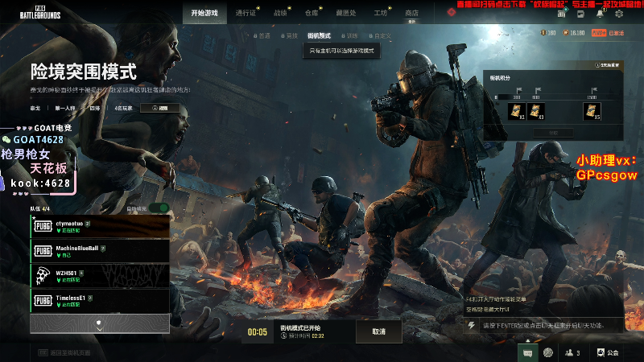The height and width of the screenshot is (362, 644).
Task: Click the last milestone flag at 1500
Action: tap(593, 90)
